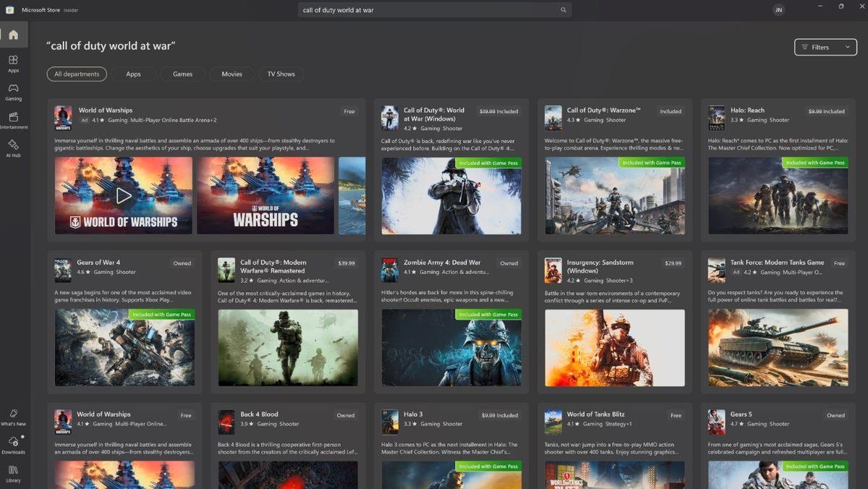Click the JN account avatar
Screen dimensions: 868x489
778,10
